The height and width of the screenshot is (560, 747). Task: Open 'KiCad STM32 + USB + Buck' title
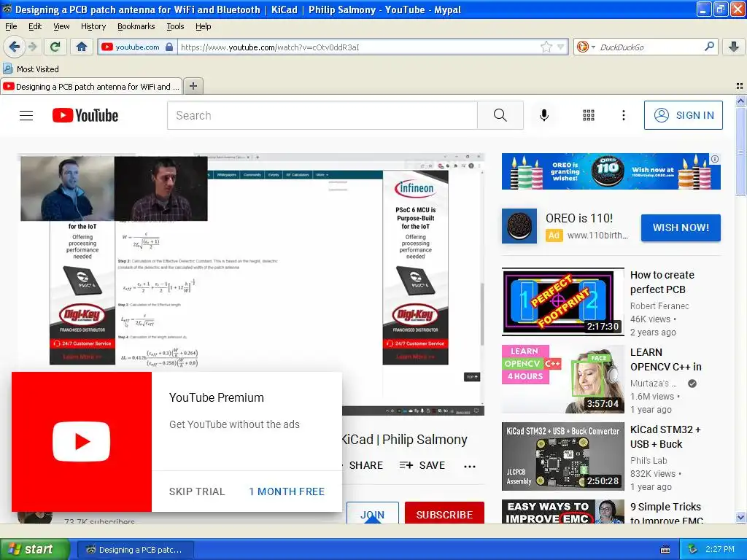coord(665,437)
